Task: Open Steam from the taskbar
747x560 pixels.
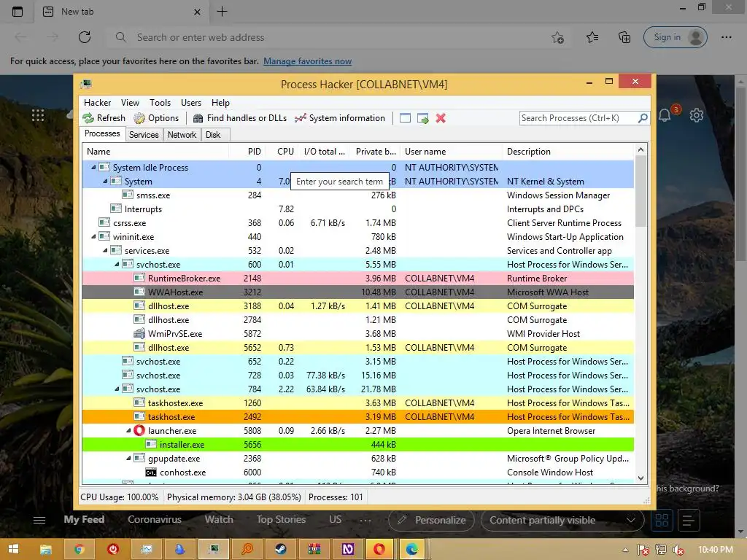Action: 281,549
